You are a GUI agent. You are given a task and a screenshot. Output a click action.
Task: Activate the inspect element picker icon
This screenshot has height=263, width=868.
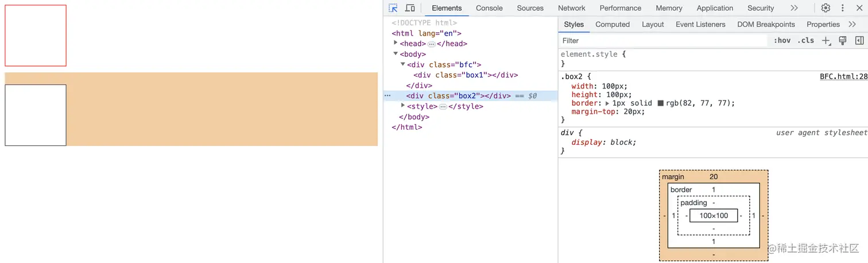tap(393, 8)
